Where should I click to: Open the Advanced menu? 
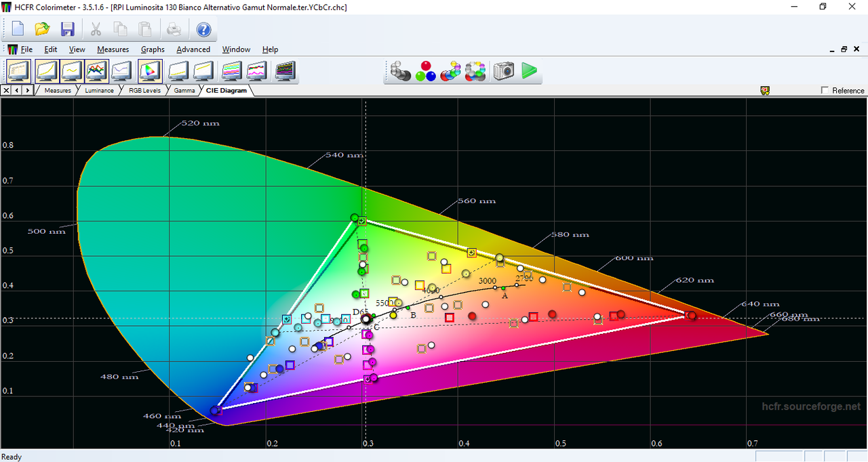tap(193, 49)
